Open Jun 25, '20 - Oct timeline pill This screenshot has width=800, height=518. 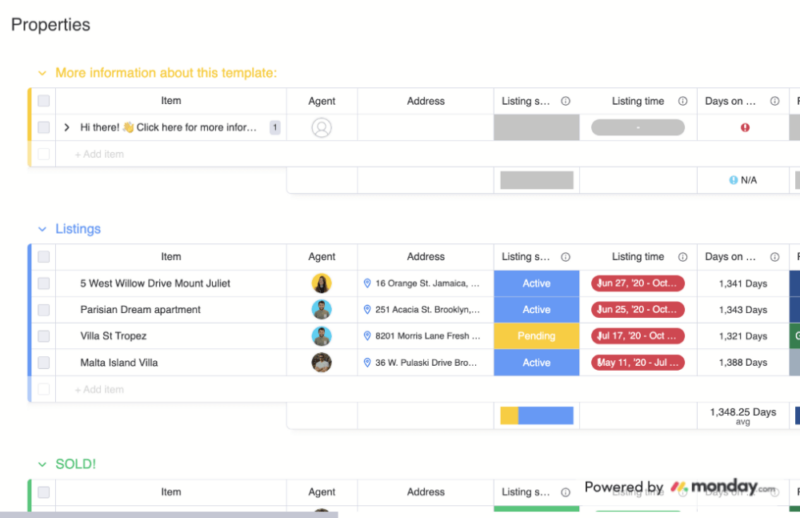638,309
